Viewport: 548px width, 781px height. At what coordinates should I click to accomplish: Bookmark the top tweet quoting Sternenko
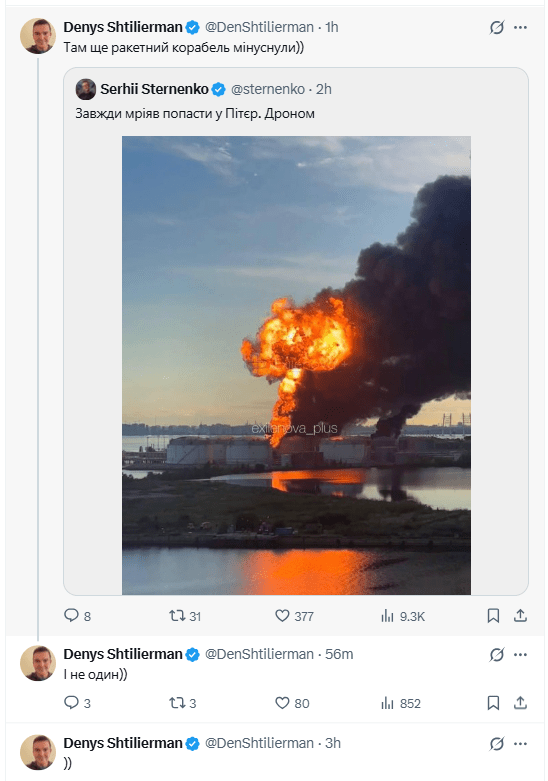coord(493,616)
